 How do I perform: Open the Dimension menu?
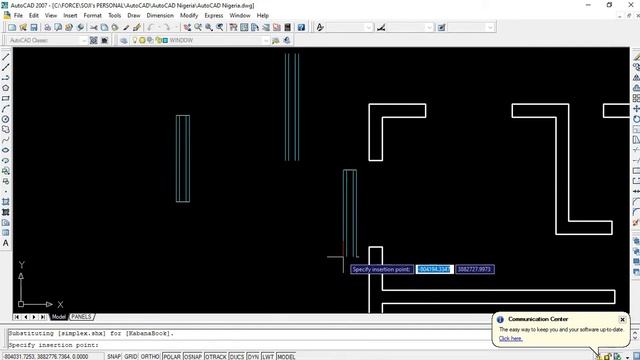[160, 16]
